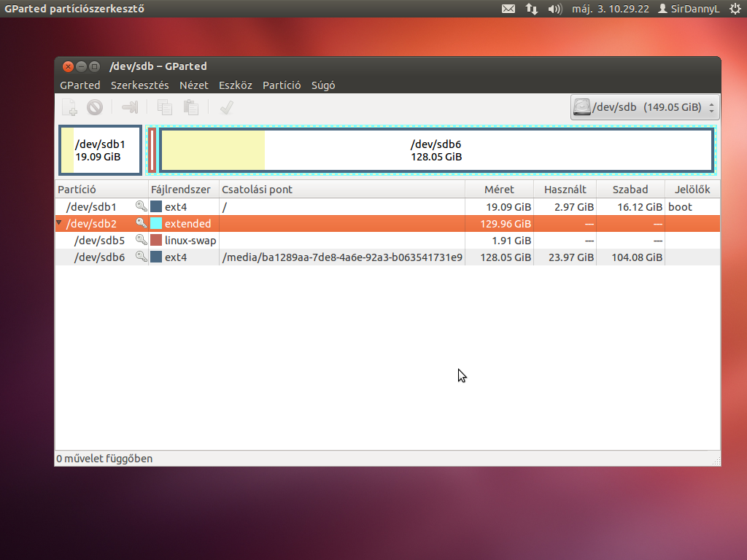747x560 pixels.
Task: Select the /dev/sdb1 block in disk map
Action: pos(100,150)
